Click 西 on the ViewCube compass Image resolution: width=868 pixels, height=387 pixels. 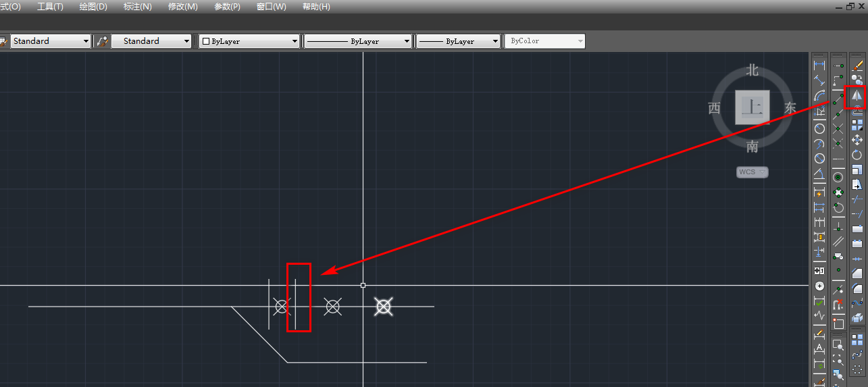(714, 108)
